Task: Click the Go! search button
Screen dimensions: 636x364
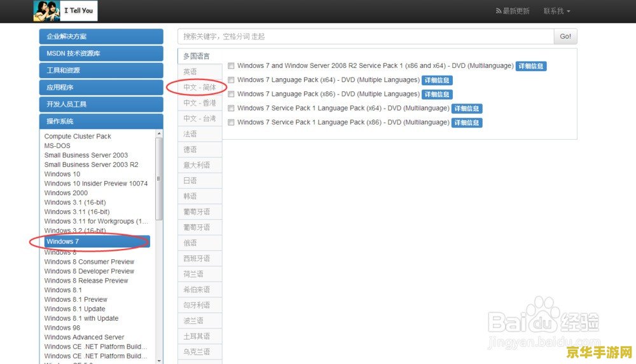Action: (565, 36)
